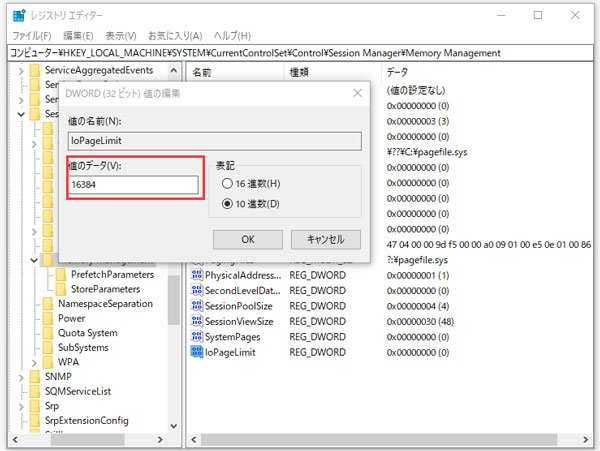Expand the WPA tree node
Viewport: 600px width, 451px height.
pos(34,363)
